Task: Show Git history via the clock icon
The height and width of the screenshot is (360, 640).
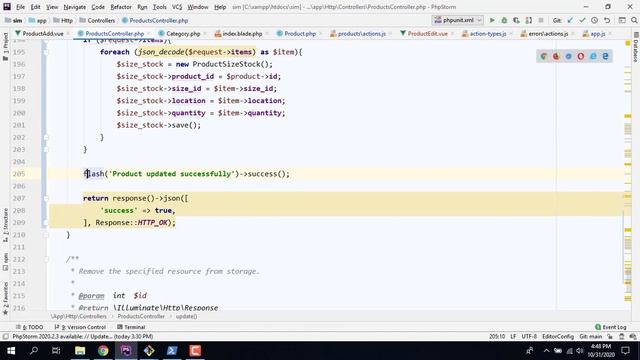Action: [595, 20]
